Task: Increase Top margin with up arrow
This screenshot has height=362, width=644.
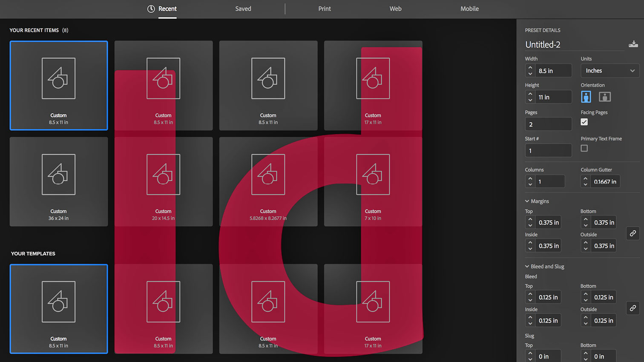Action: pos(530,219)
